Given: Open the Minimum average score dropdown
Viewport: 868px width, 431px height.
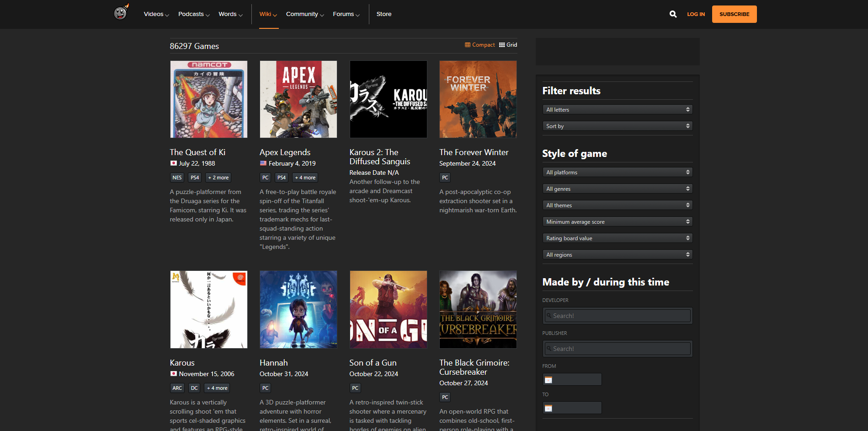Looking at the screenshot, I should click(618, 222).
